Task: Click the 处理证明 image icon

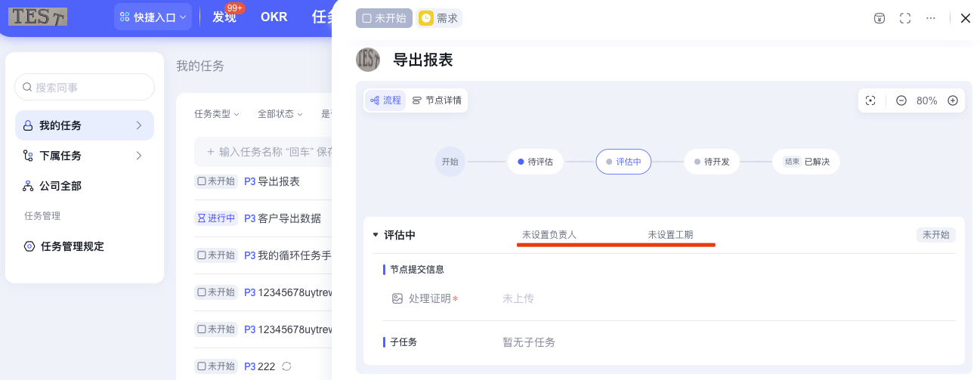Action: (397, 298)
